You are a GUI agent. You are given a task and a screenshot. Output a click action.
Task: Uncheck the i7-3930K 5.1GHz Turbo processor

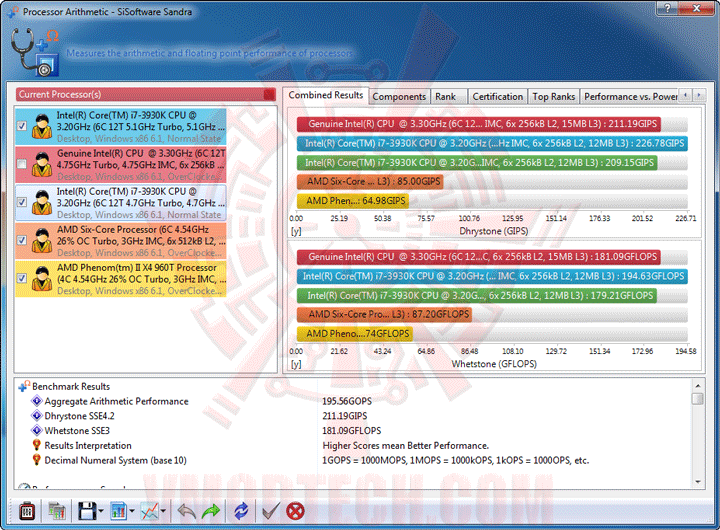tap(22, 126)
